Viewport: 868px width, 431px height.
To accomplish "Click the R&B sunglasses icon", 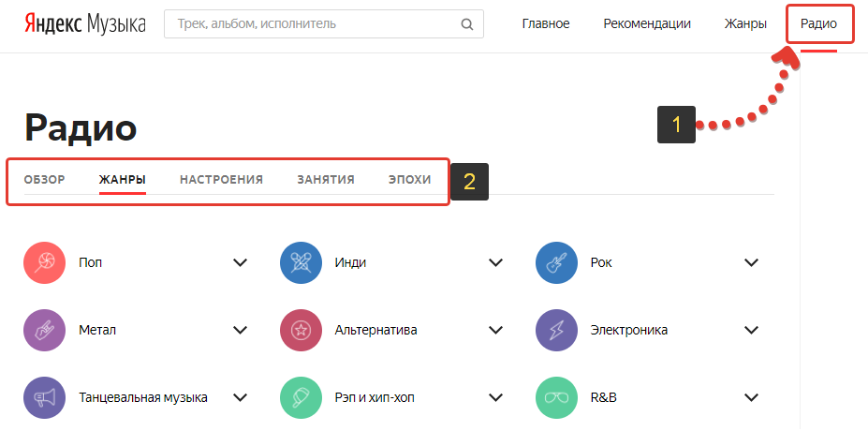I will [x=557, y=397].
